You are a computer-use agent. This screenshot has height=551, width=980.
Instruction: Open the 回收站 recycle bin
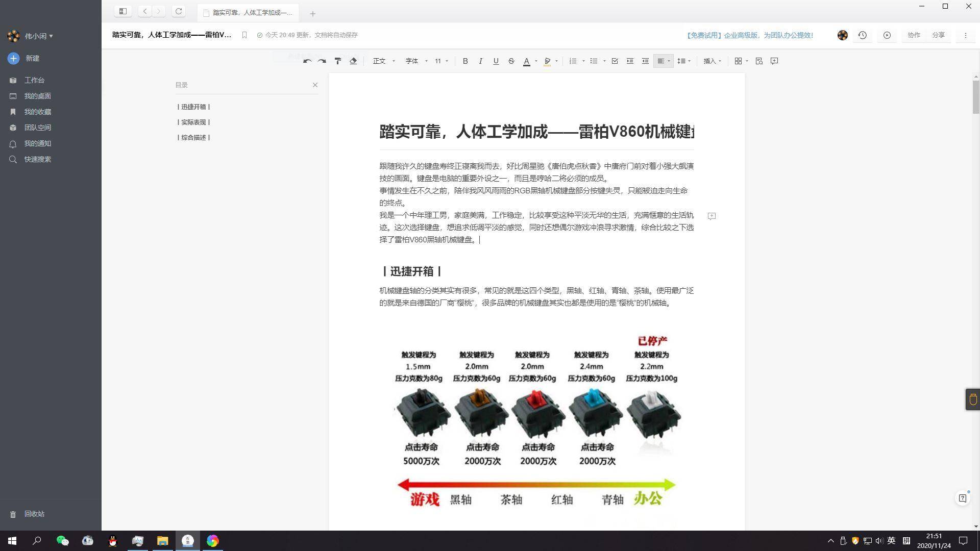click(28, 514)
